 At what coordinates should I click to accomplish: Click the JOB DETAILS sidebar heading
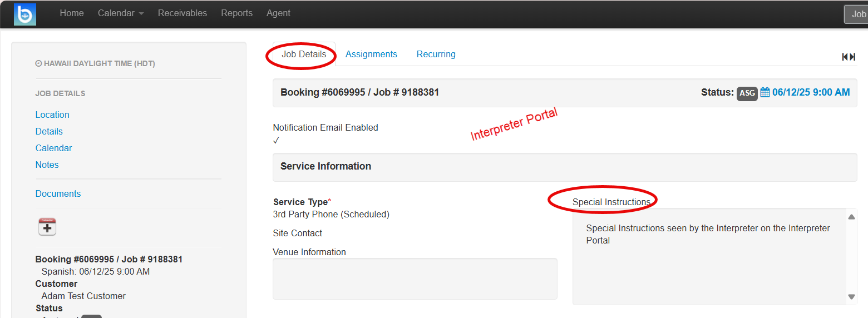(60, 93)
